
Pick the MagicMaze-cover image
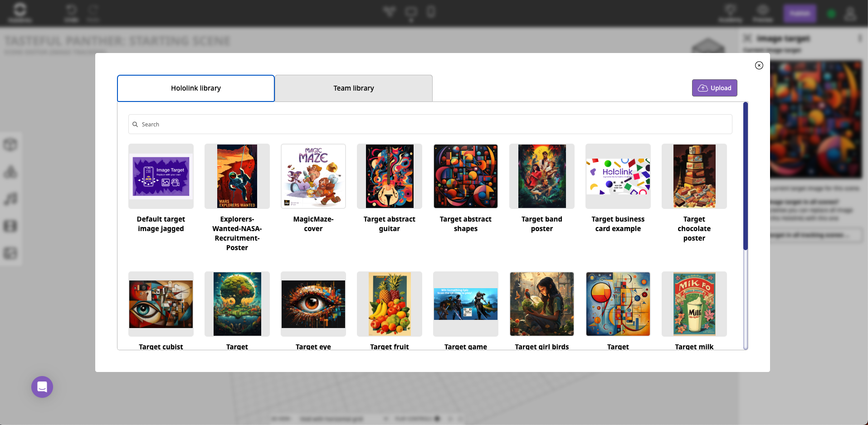313,176
